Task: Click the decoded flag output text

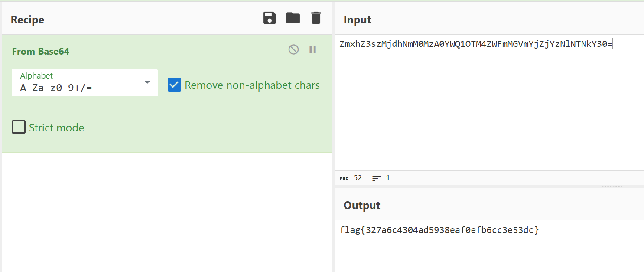Action: point(439,230)
